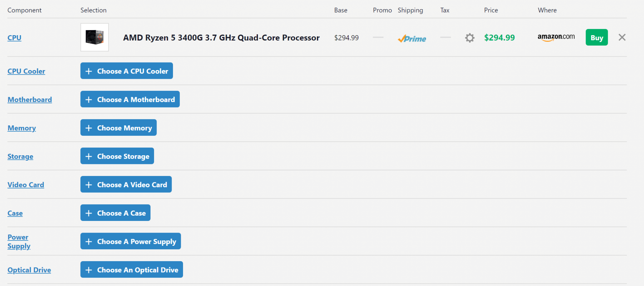The width and height of the screenshot is (644, 286).
Task: Add a PSU with Choose A Power Supply
Action: (x=131, y=241)
